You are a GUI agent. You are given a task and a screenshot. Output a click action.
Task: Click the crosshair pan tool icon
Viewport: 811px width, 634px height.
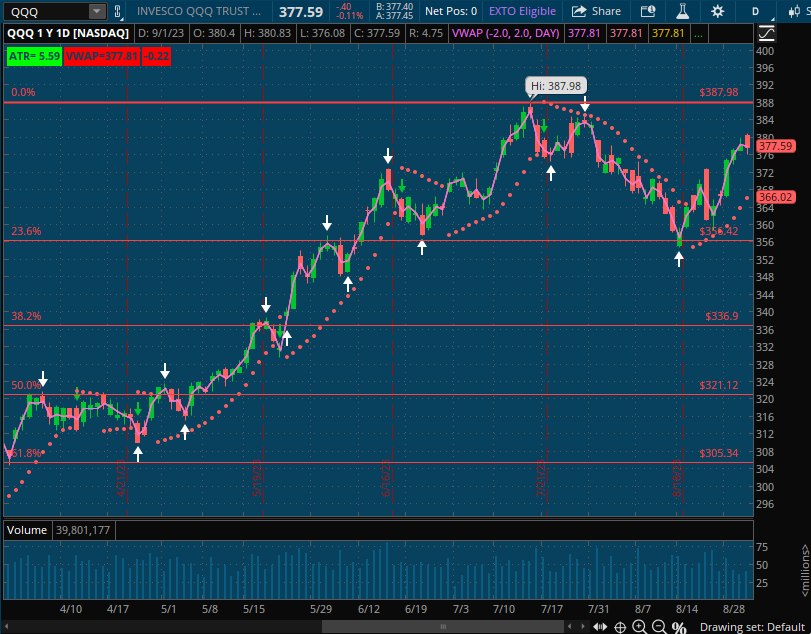point(620,627)
